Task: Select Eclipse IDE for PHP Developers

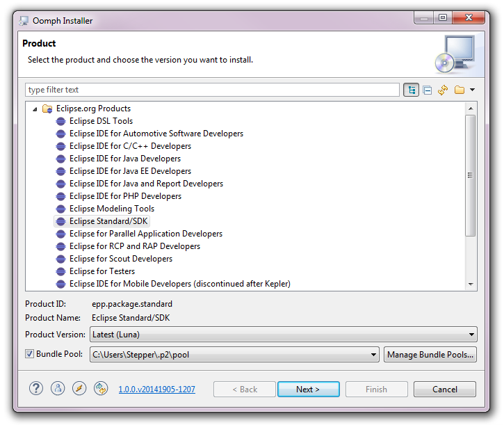Action: pos(125,196)
